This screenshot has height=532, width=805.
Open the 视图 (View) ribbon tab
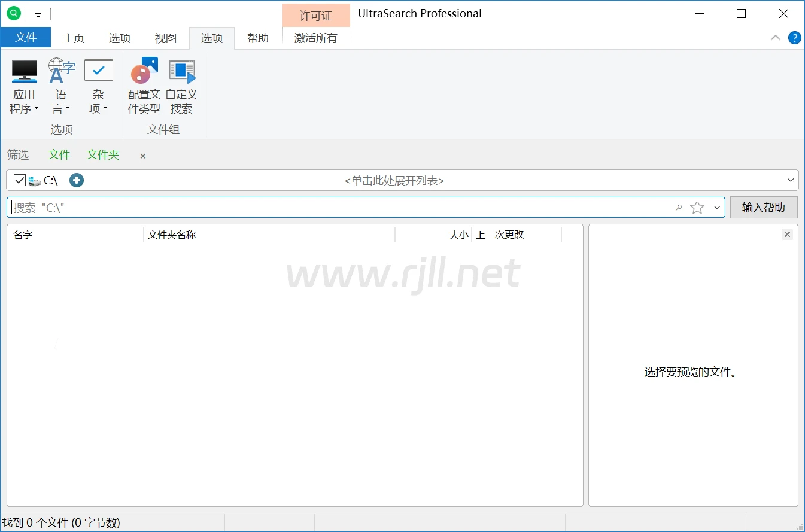[x=166, y=38]
